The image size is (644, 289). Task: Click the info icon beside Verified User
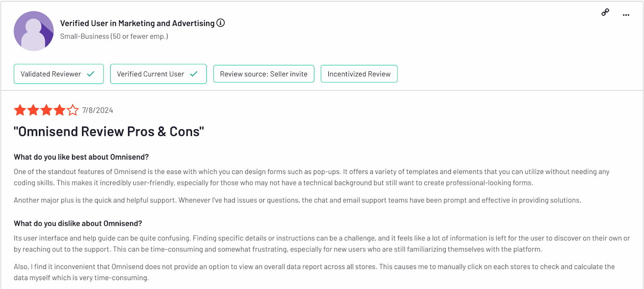pos(221,23)
